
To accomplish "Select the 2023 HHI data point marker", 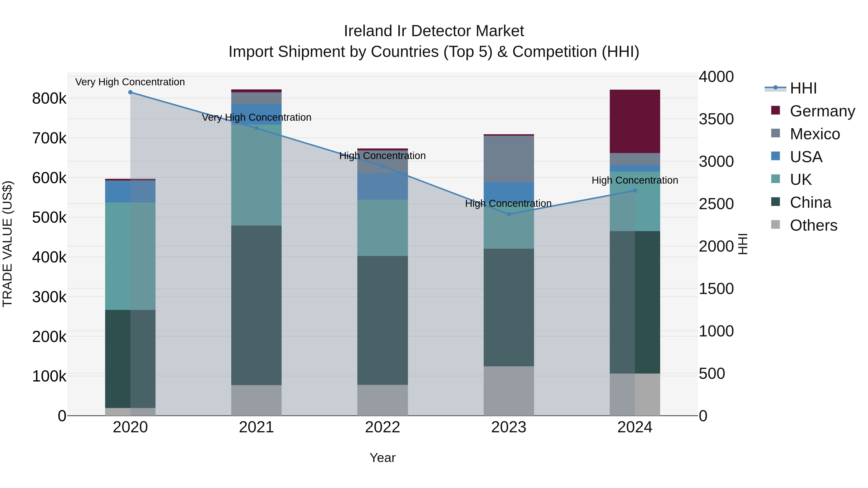I will (509, 214).
